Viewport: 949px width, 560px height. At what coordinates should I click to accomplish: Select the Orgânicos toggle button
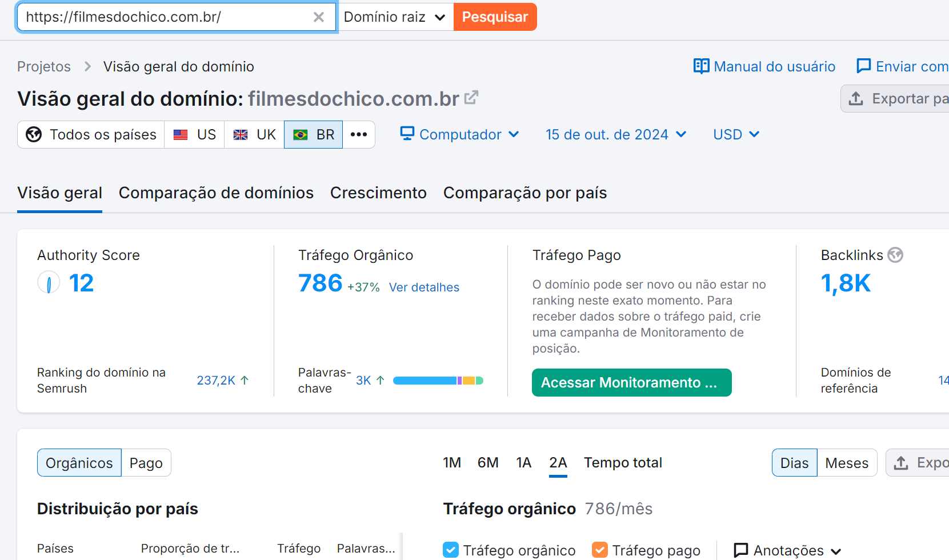79,463
